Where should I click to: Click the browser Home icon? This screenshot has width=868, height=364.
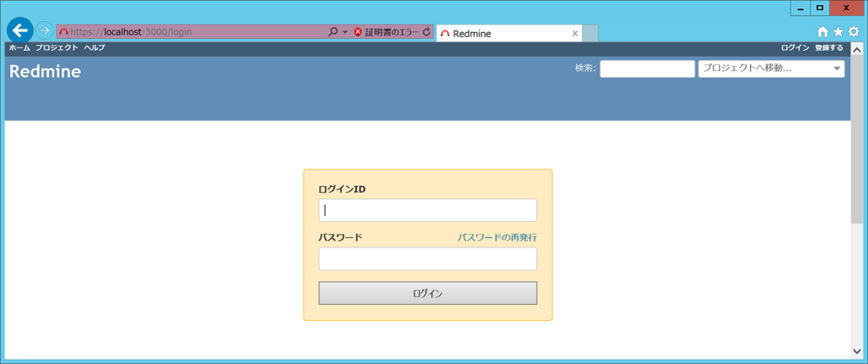click(x=822, y=32)
